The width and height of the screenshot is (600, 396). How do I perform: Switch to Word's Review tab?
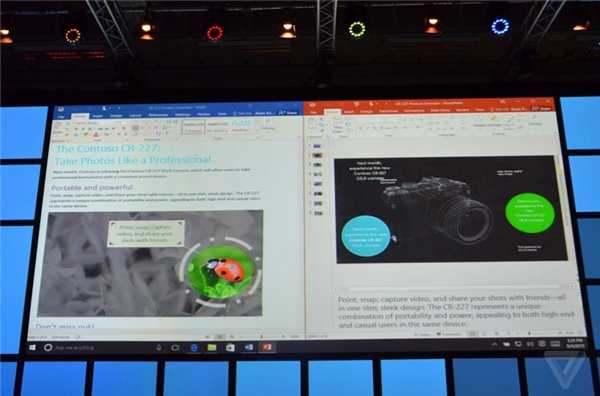pyautogui.click(x=204, y=114)
